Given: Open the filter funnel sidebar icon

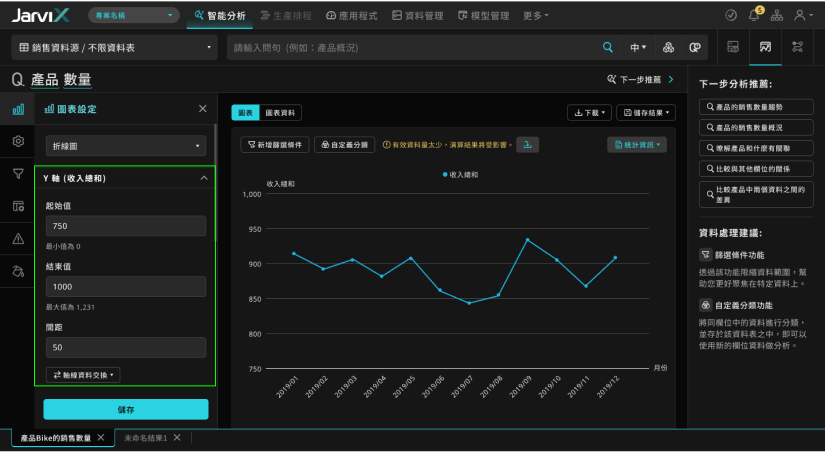Looking at the screenshot, I should pyautogui.click(x=18, y=174).
